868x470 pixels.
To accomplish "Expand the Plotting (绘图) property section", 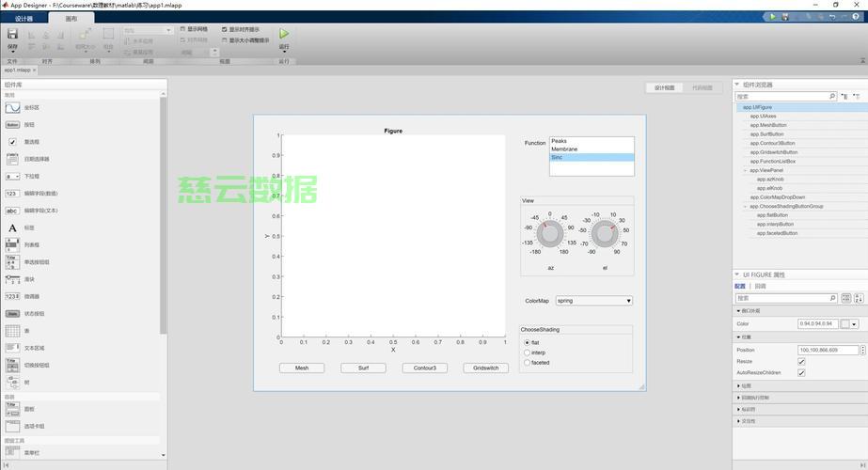I will (738, 385).
